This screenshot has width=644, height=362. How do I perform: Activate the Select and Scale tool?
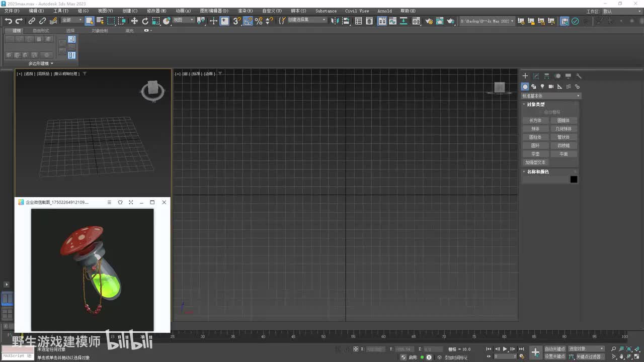coord(156,21)
